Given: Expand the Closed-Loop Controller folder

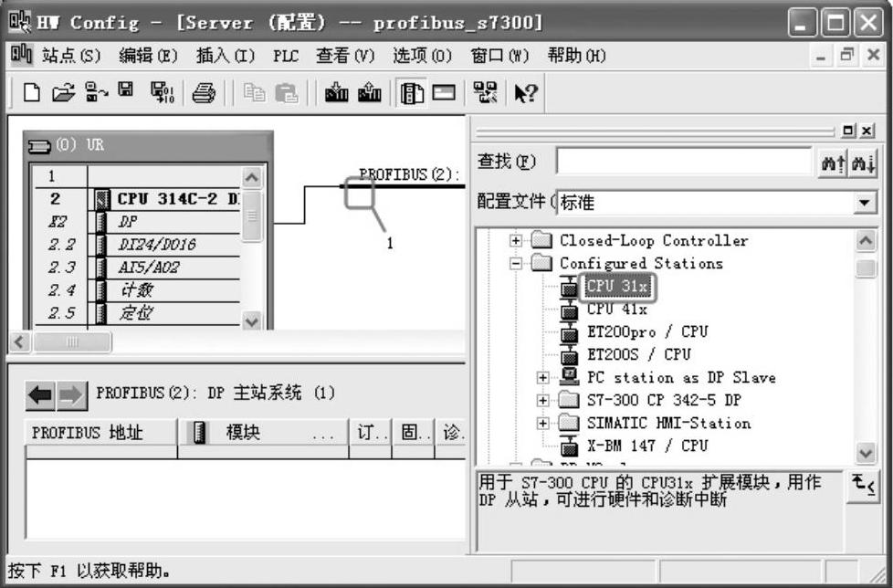Looking at the screenshot, I should pyautogui.click(x=515, y=240).
